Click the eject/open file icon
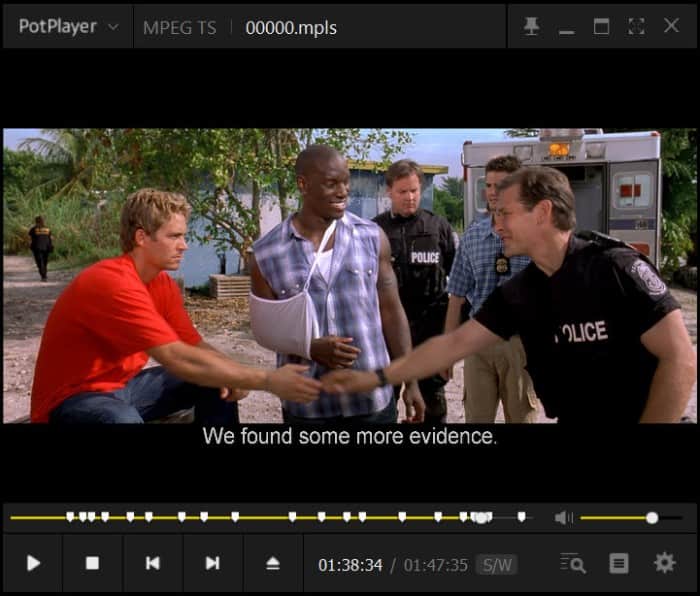 [273, 563]
